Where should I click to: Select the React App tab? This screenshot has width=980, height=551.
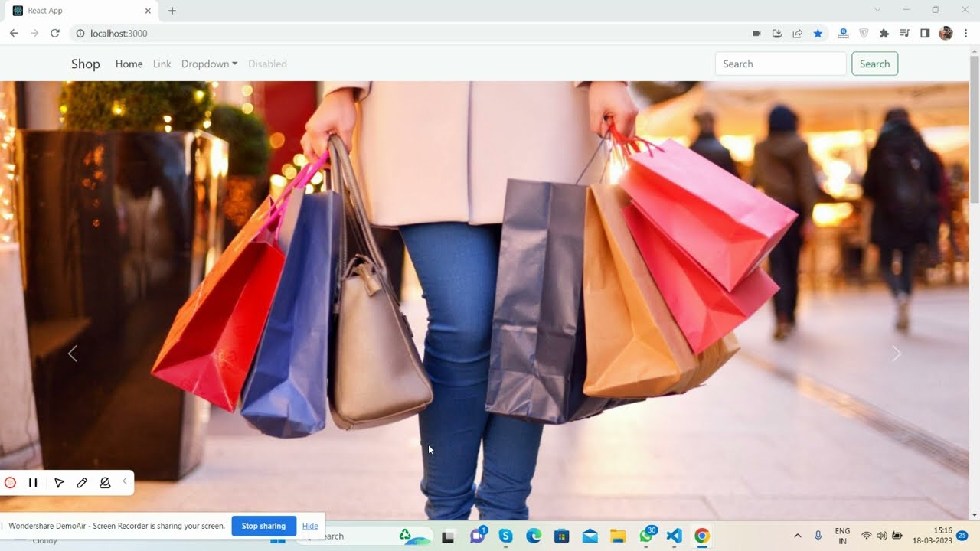(80, 11)
